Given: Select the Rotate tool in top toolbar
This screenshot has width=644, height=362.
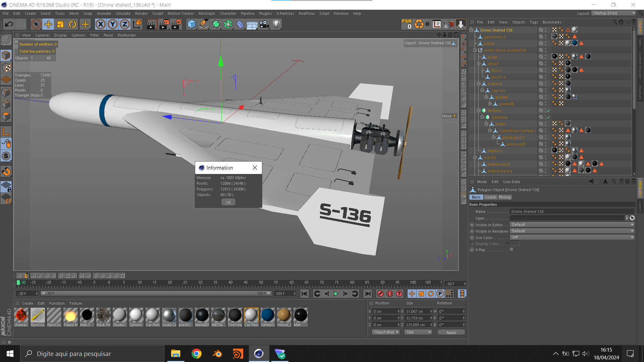Looking at the screenshot, I should (72, 24).
